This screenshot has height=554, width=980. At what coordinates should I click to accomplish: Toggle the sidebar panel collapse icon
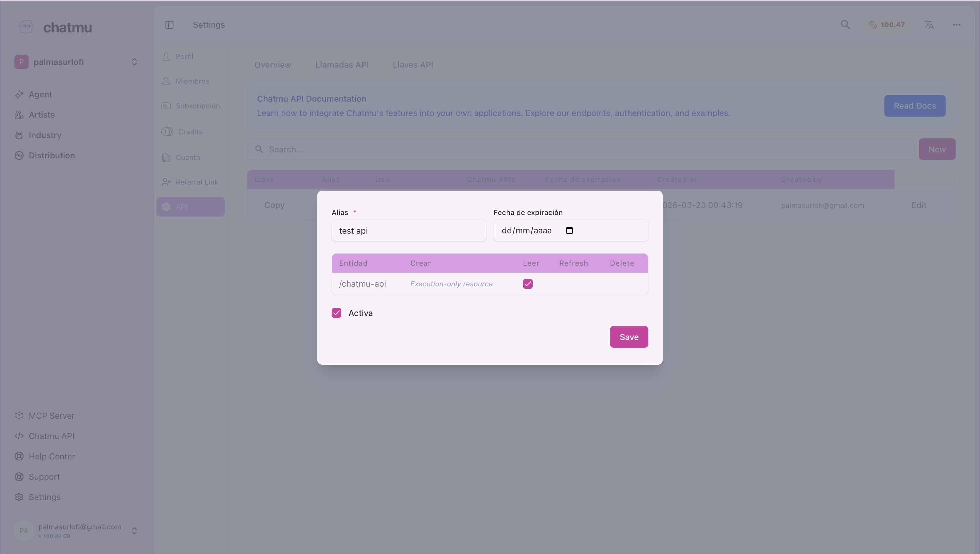point(170,24)
